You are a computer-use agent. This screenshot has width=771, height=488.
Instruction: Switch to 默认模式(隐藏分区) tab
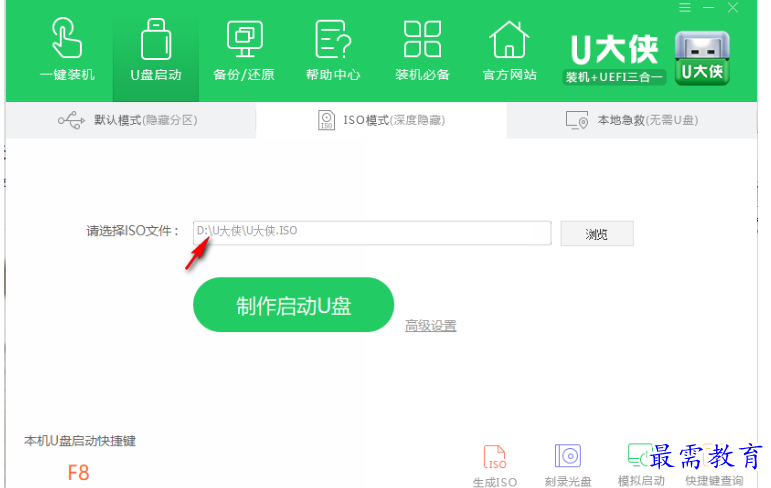(x=131, y=120)
